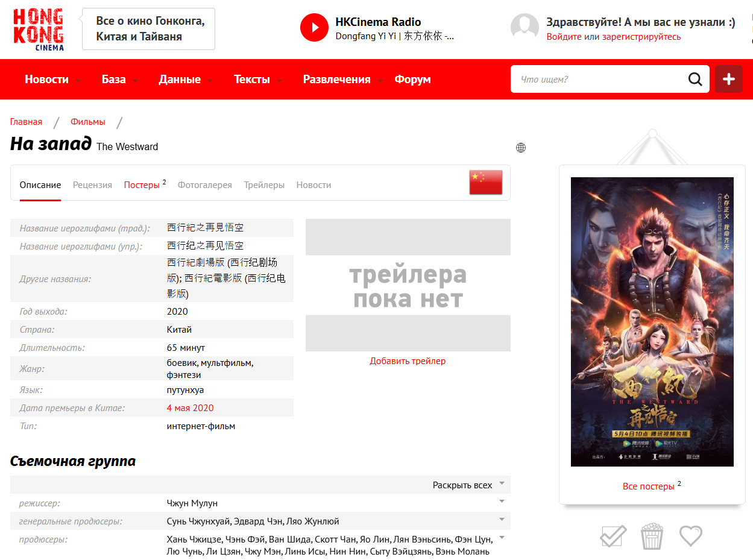Play HKCinema Radio

[x=314, y=28]
